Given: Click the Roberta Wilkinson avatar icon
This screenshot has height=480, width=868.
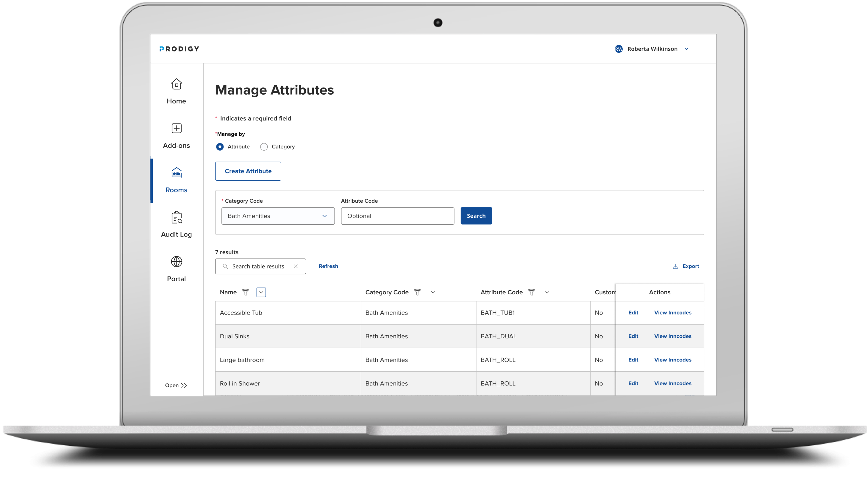Looking at the screenshot, I should 619,49.
